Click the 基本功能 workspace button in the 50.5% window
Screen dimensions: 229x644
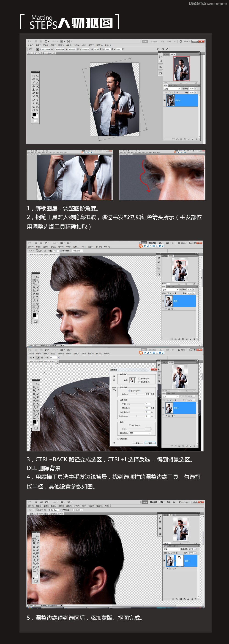click(153, 243)
